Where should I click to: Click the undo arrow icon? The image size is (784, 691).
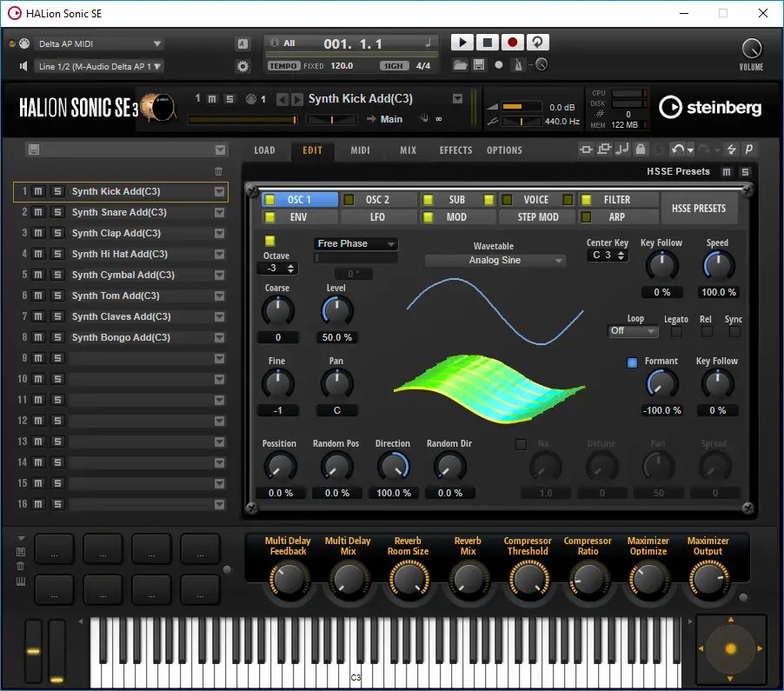pyautogui.click(x=677, y=149)
